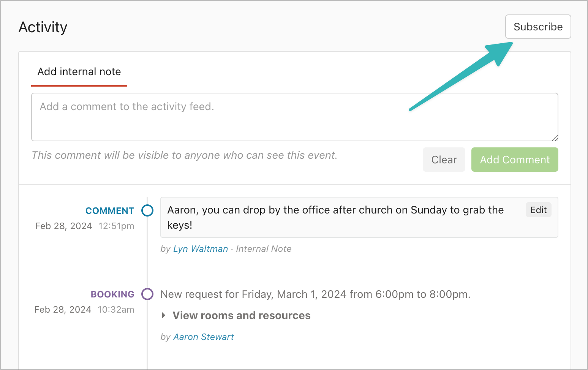Screen dimensions: 588x370
Task: Click the Add Comment button
Action: click(515, 160)
